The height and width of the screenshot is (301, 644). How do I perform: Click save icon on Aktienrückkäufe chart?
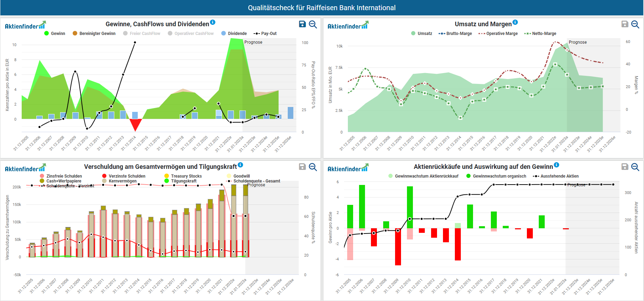625,167
